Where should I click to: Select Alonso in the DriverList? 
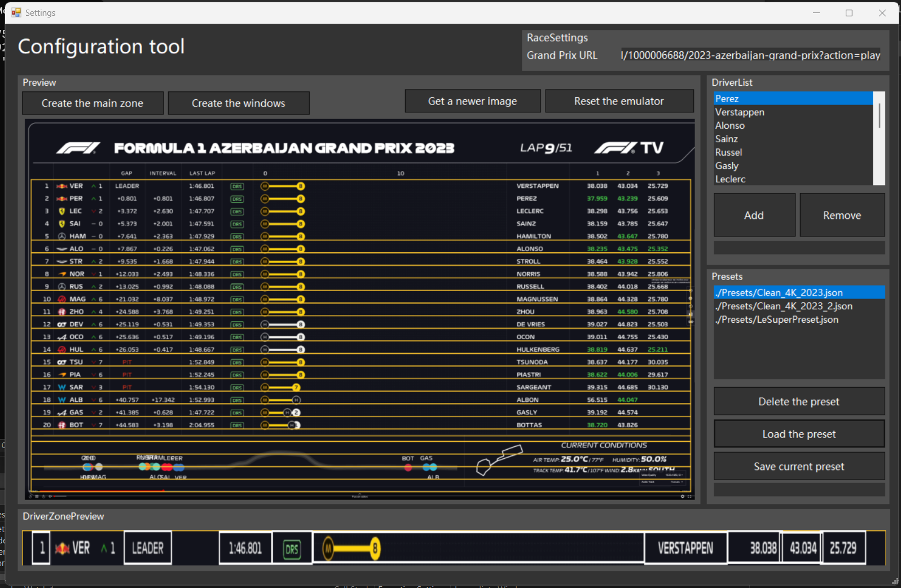tap(793, 125)
